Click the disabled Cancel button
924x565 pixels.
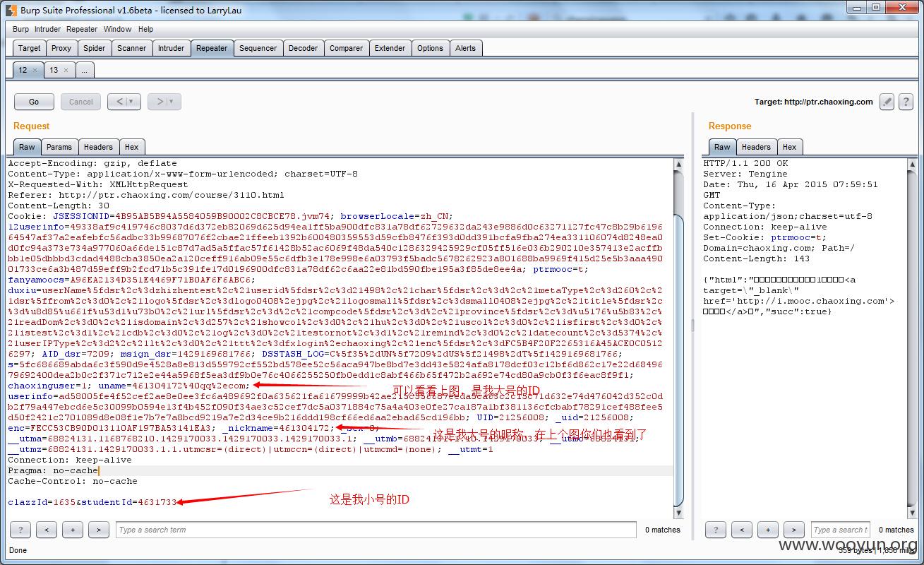(81, 102)
